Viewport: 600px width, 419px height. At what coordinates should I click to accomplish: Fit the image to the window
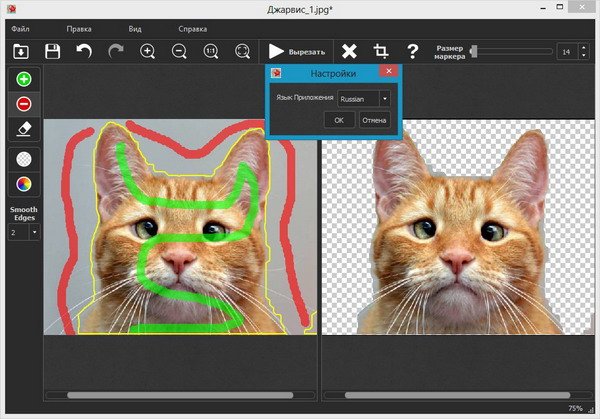click(242, 51)
